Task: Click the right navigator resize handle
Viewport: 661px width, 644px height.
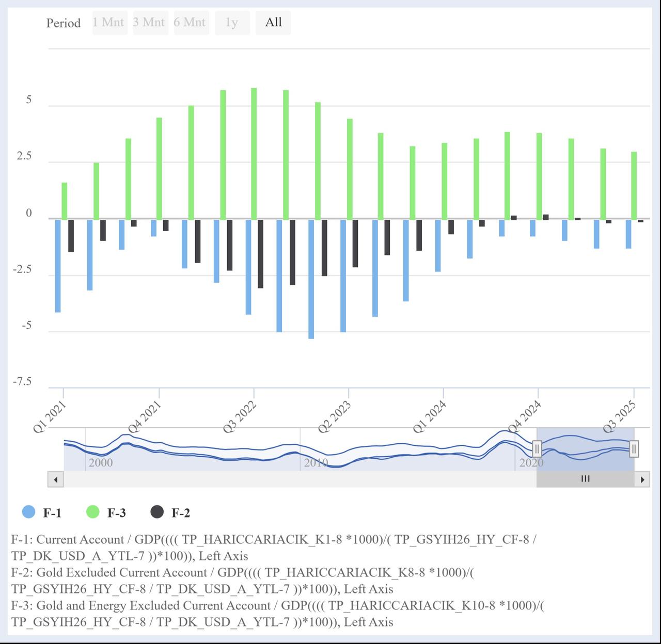Action: (x=634, y=449)
